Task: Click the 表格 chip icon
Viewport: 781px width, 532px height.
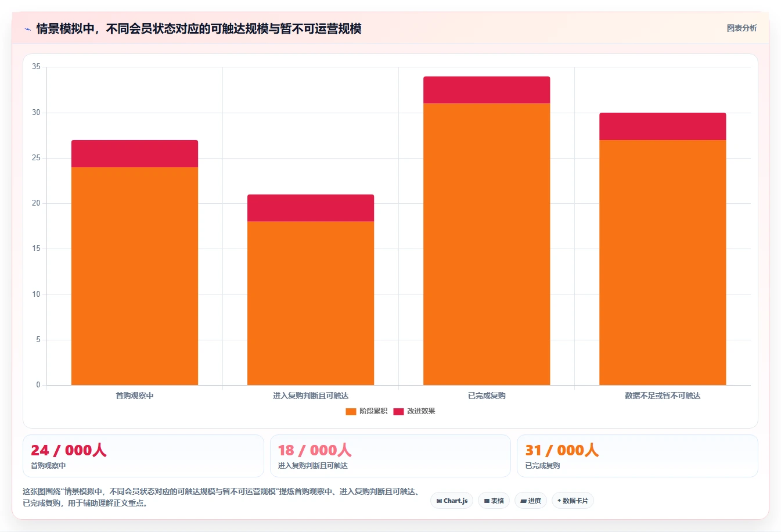Action: [487, 501]
